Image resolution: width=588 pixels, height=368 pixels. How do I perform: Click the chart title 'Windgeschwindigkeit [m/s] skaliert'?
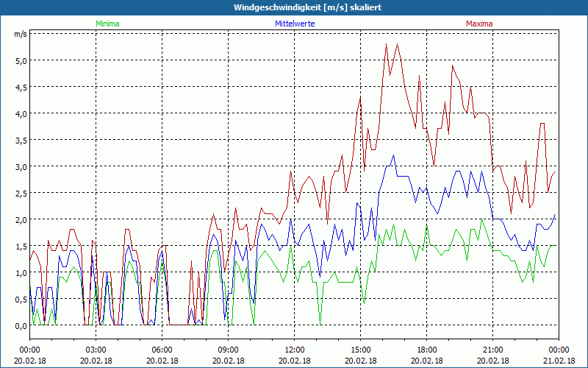point(307,7)
